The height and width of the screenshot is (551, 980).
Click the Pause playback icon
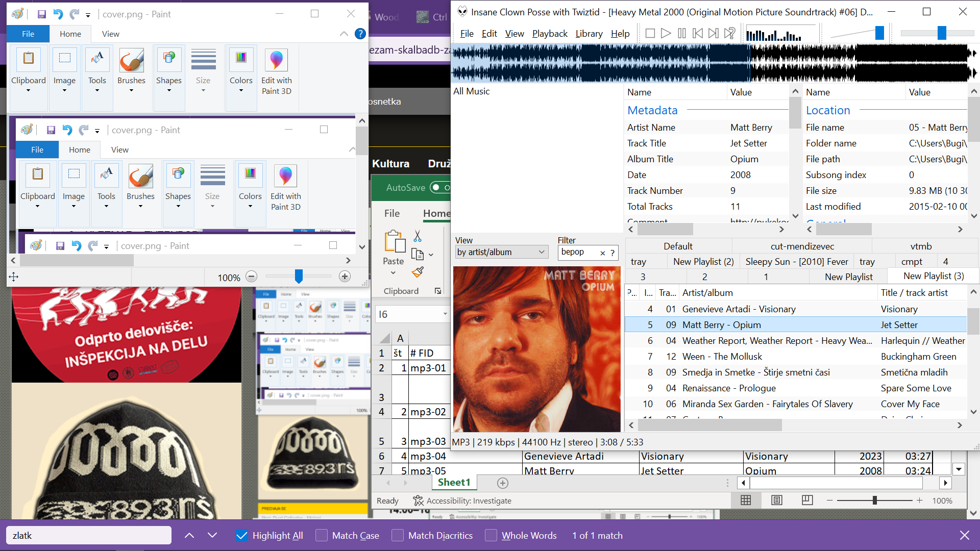681,34
